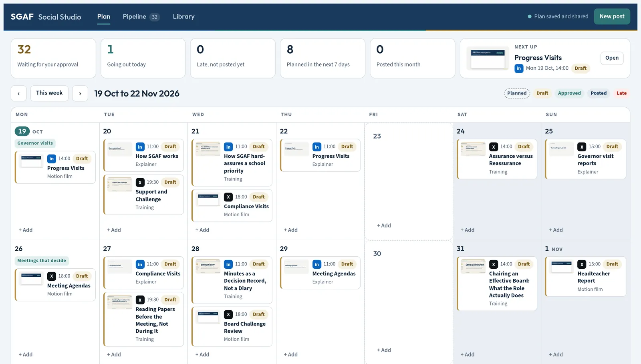This screenshot has height=364, width=641.
Task: Click X icon on Oct 21 Compliance Visits card
Action: (228, 197)
